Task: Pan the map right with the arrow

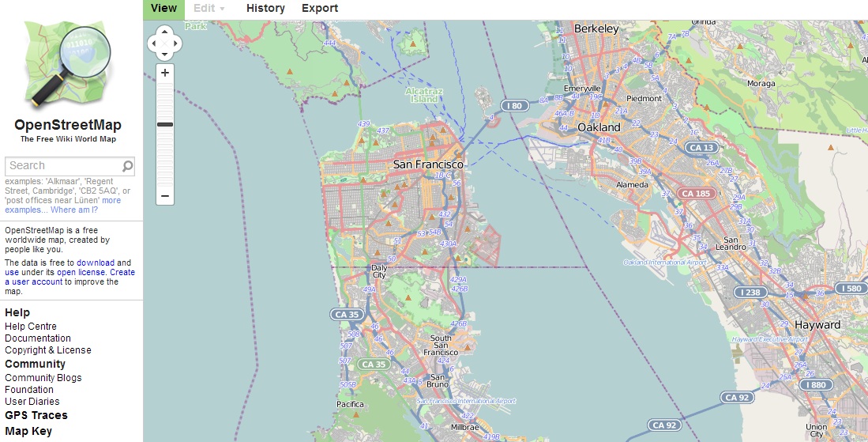Action: (x=176, y=43)
